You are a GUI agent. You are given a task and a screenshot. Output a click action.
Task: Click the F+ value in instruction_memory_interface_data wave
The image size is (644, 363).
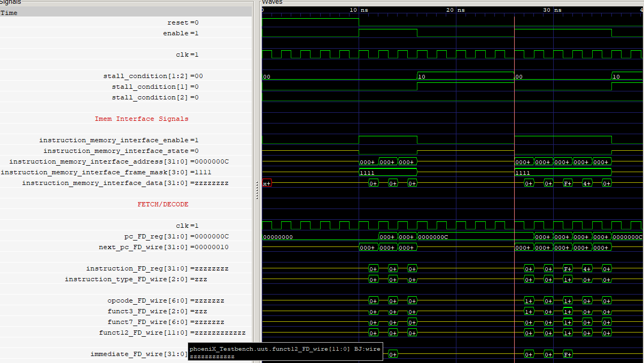click(x=568, y=183)
